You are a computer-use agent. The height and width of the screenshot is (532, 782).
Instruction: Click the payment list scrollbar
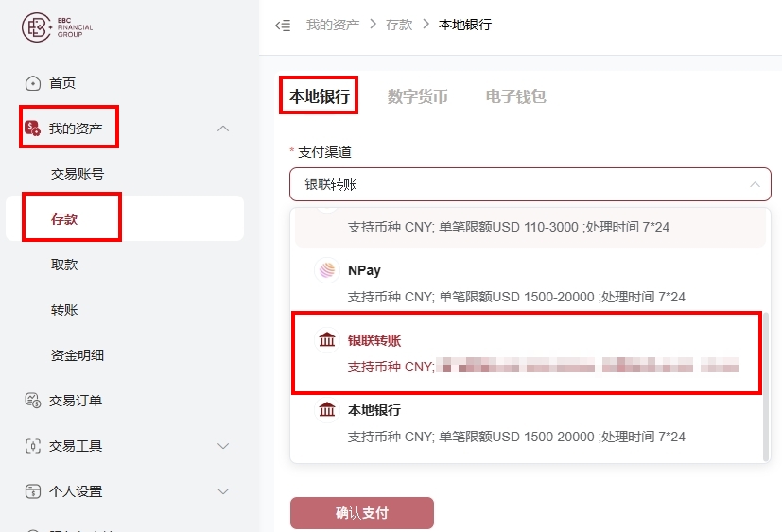click(x=766, y=386)
